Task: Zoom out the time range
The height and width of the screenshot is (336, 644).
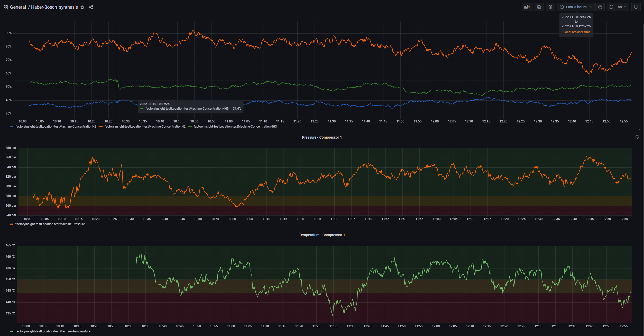Action: (600, 7)
